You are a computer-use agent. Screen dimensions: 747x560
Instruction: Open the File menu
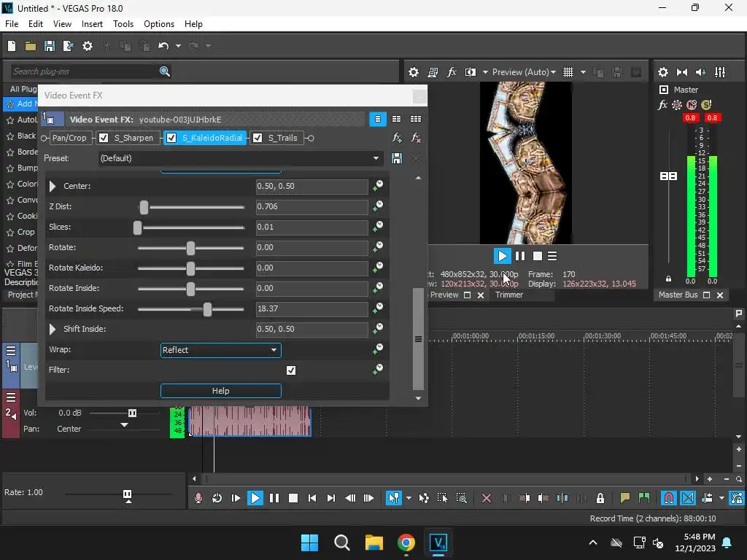(x=12, y=24)
